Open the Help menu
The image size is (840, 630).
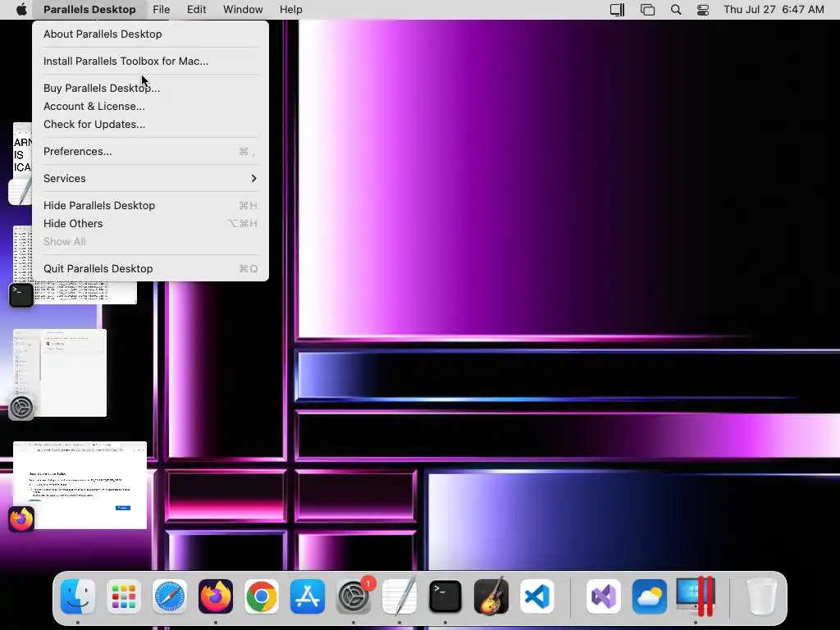[291, 10]
